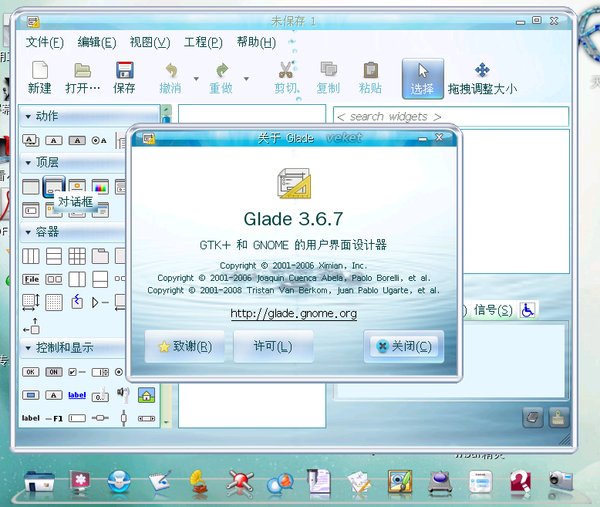Click the Save (保存) floppy icon
This screenshot has width=600, height=507.
[x=124, y=70]
